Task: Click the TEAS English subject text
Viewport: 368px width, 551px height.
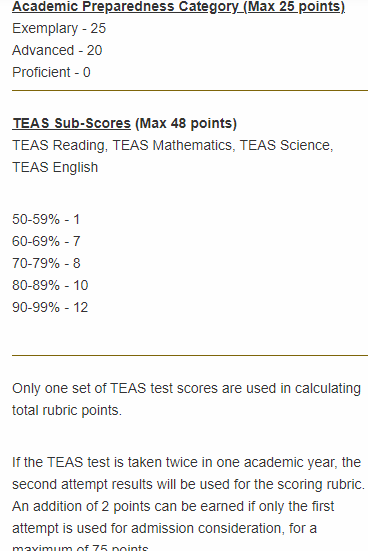Action: click(x=55, y=167)
